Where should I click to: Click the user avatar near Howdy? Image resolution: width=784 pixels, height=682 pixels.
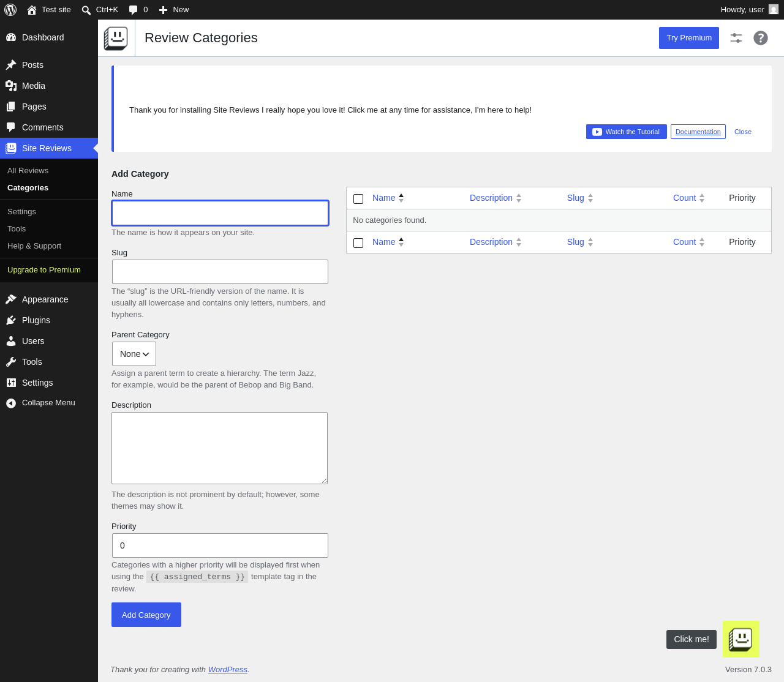pyautogui.click(x=774, y=10)
